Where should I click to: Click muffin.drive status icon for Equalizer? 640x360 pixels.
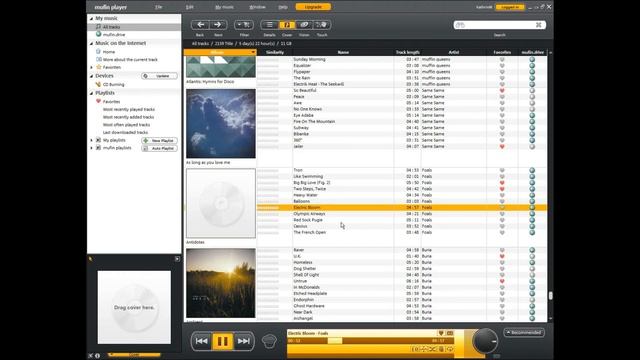click(x=532, y=66)
